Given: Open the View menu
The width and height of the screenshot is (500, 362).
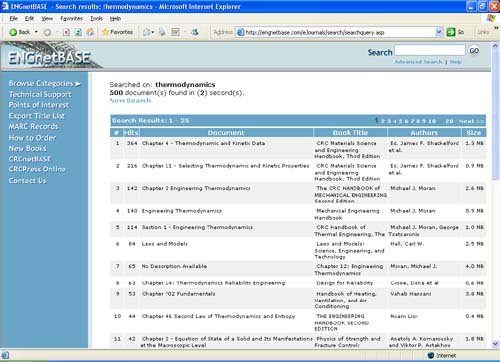Looking at the screenshot, I should (x=47, y=18).
